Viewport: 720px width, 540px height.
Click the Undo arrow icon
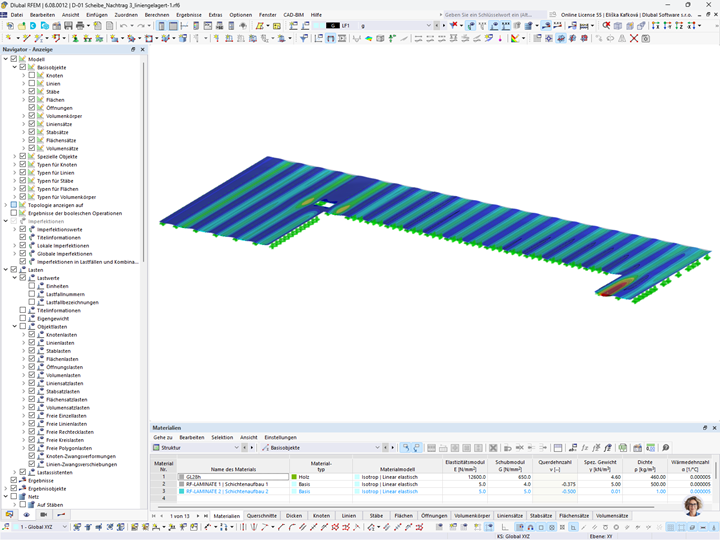click(124, 26)
